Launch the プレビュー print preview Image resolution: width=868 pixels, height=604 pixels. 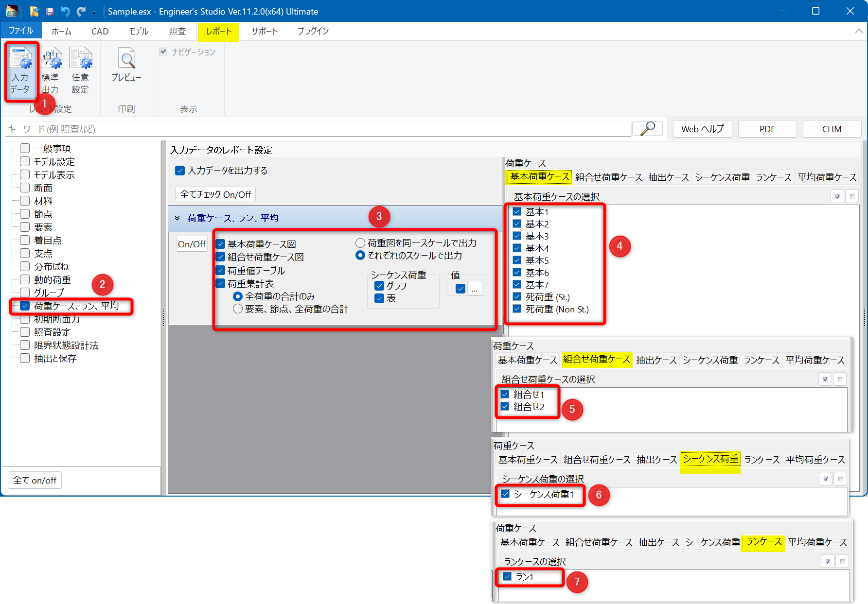pyautogui.click(x=126, y=66)
